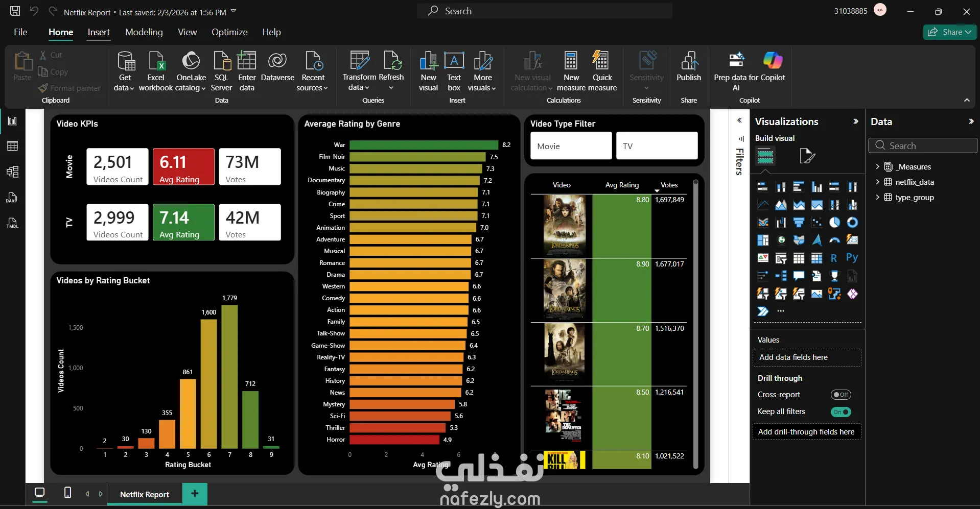
Task: Add a Slicer visual
Action: (x=781, y=258)
